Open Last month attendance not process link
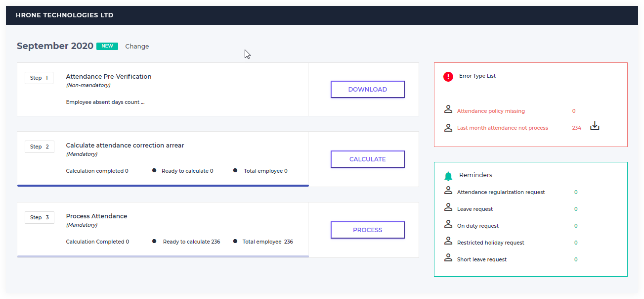Image resolution: width=644 pixels, height=299 pixels. tap(503, 128)
